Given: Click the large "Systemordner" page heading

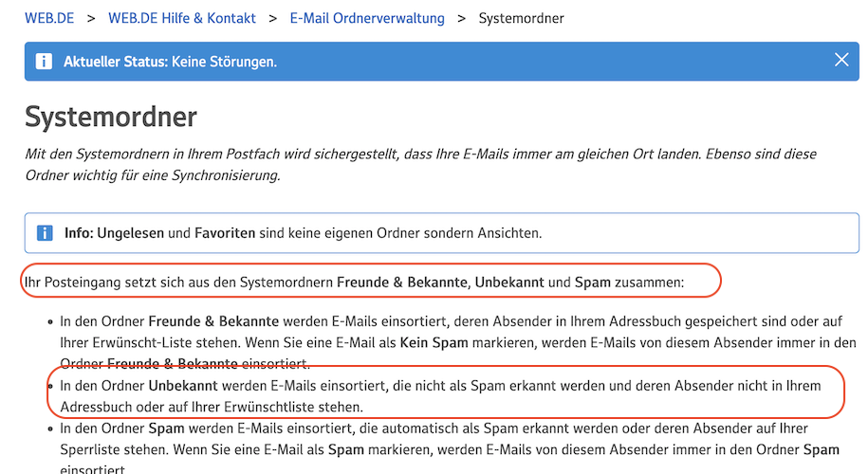Looking at the screenshot, I should 110,117.
